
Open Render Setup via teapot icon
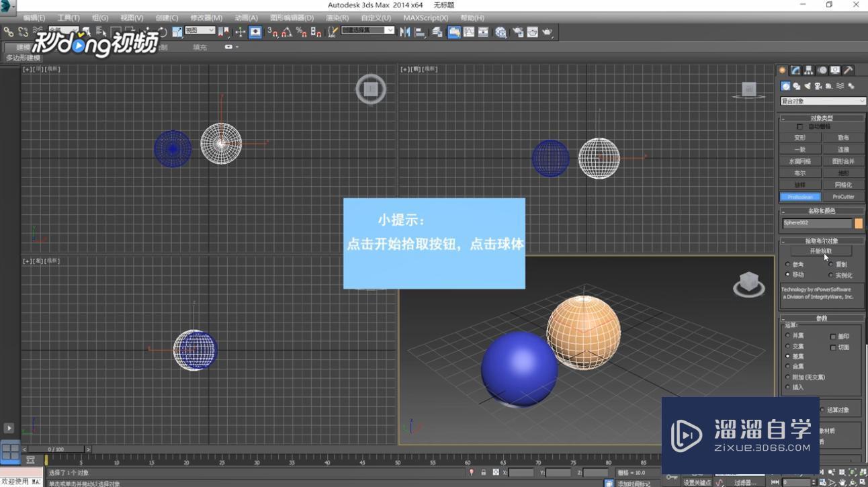coord(519,32)
